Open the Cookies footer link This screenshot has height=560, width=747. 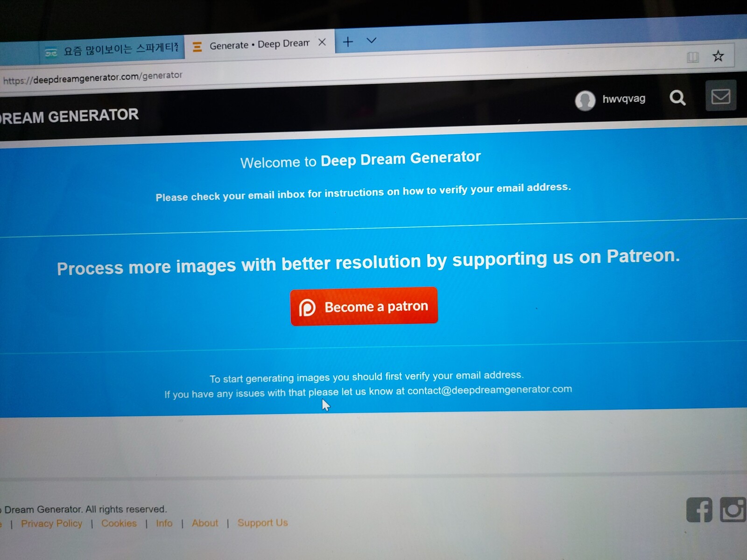119,524
